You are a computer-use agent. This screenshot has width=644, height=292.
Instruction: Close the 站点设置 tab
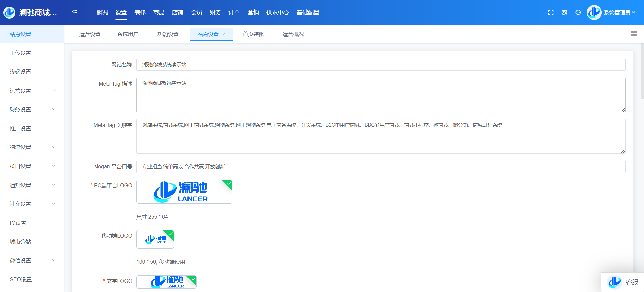pos(224,34)
